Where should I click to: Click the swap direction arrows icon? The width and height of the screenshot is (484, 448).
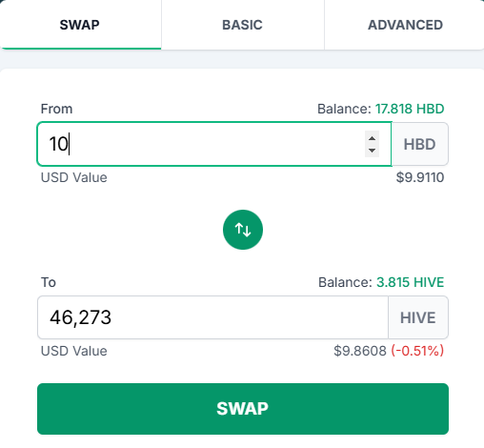tap(243, 230)
